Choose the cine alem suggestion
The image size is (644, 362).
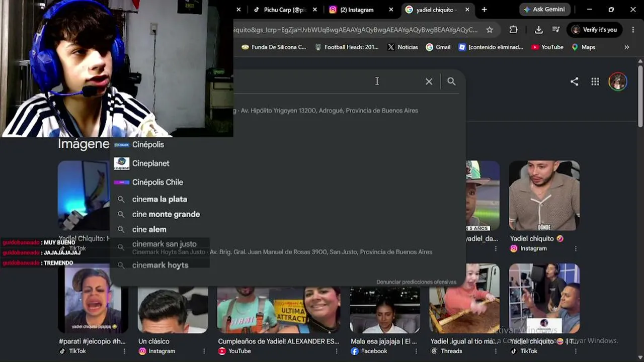click(x=287, y=229)
